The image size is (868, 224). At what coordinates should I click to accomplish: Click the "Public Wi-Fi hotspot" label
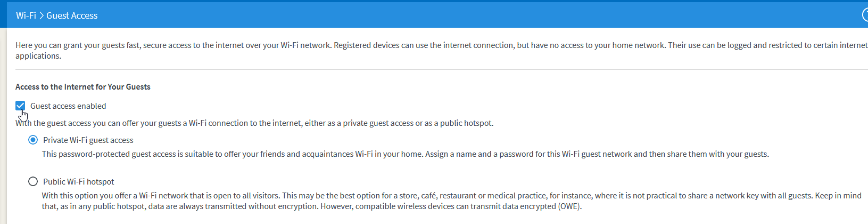(79, 182)
